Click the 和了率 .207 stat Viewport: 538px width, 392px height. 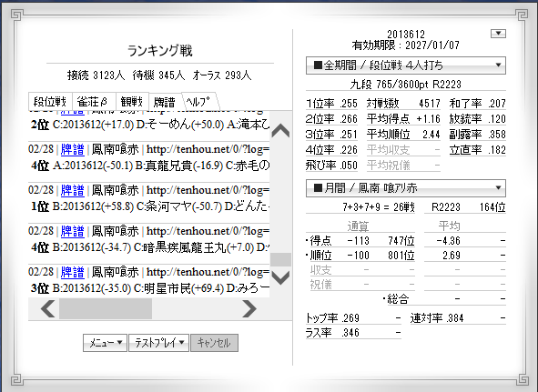(x=478, y=104)
